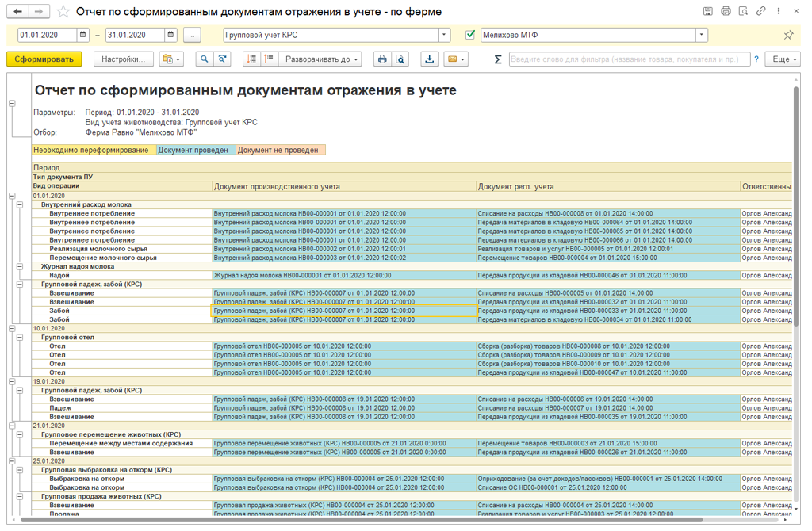Open the Разворачивать до menu

coord(322,59)
